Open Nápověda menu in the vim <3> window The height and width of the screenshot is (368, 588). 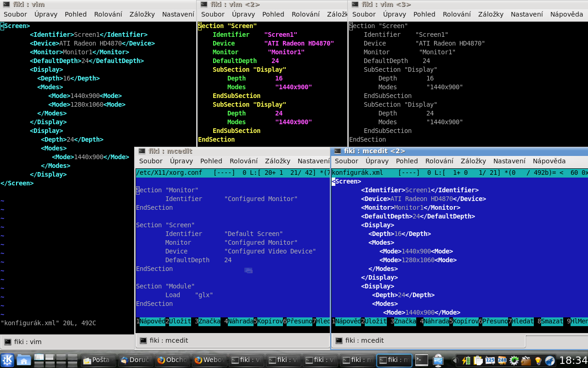pos(566,14)
